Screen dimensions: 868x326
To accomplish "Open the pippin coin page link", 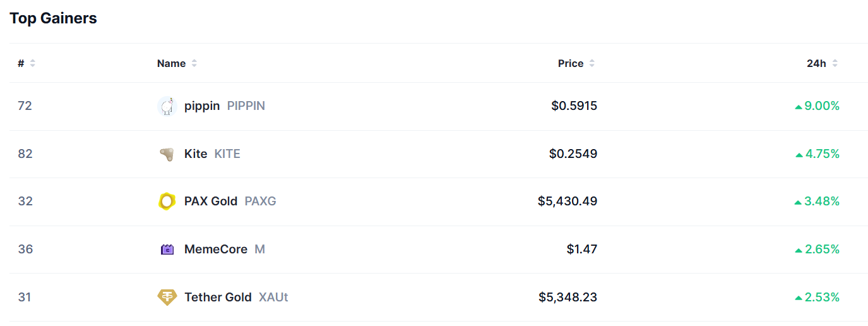I will (202, 106).
